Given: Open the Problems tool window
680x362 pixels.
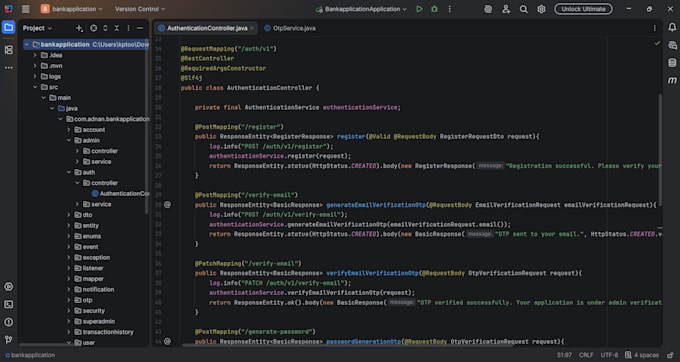Looking at the screenshot, I should click(8, 322).
